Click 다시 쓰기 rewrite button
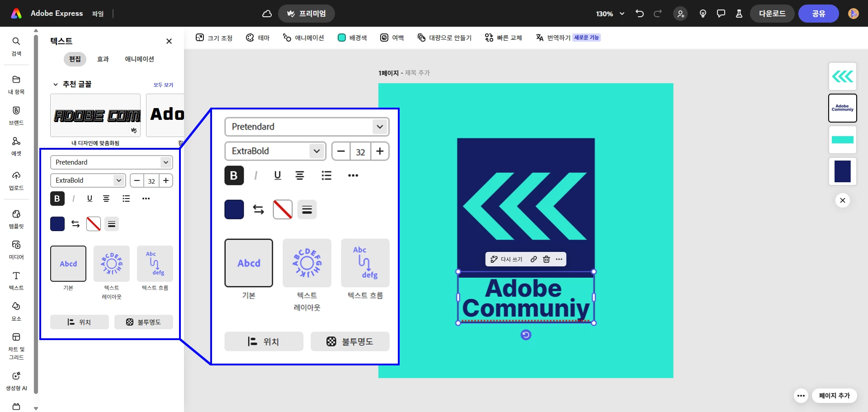The image size is (868, 412). [x=507, y=259]
